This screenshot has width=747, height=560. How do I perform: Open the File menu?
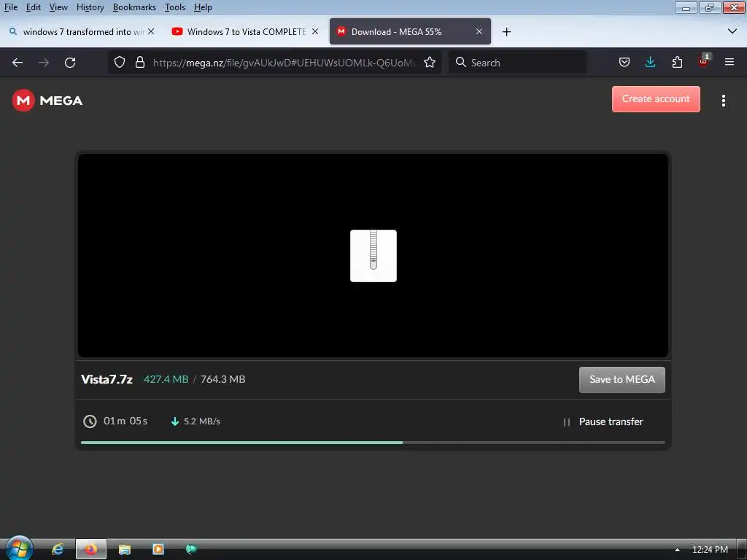10,7
